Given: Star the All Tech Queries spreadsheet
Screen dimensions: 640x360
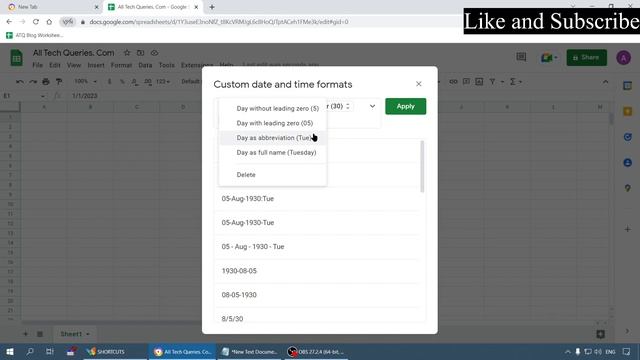Looking at the screenshot, I should [127, 53].
